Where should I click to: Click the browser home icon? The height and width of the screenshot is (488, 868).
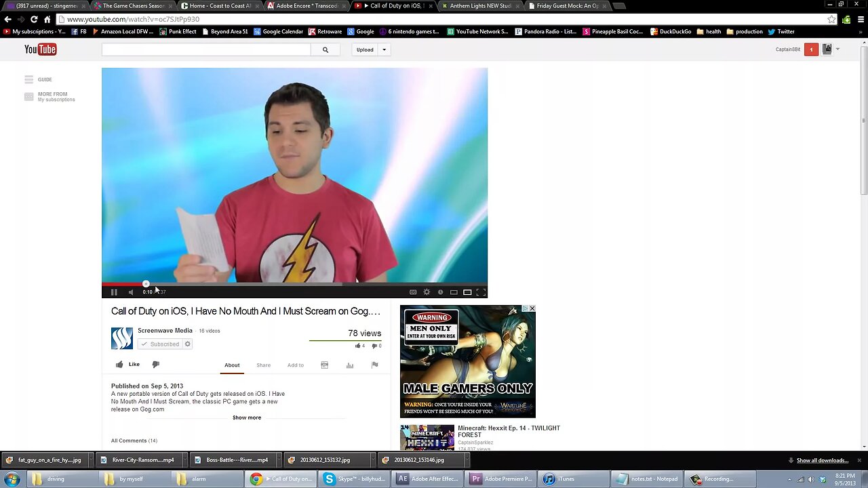pyautogui.click(x=47, y=19)
